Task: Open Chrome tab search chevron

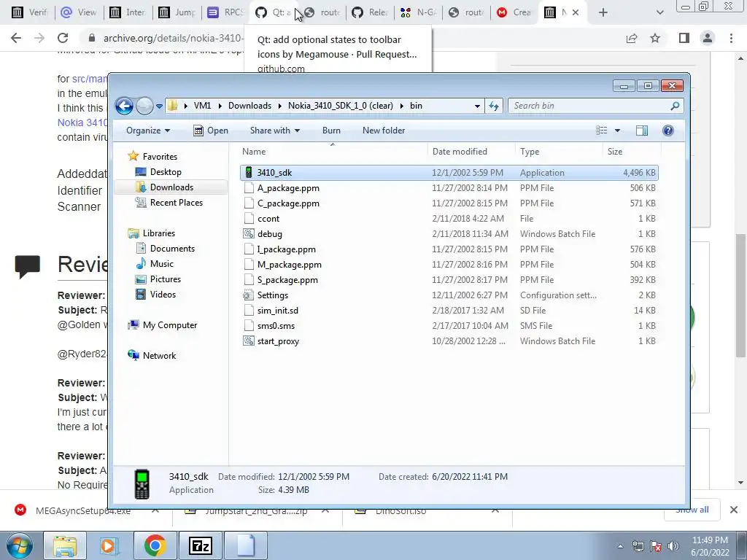Action: pos(659,12)
